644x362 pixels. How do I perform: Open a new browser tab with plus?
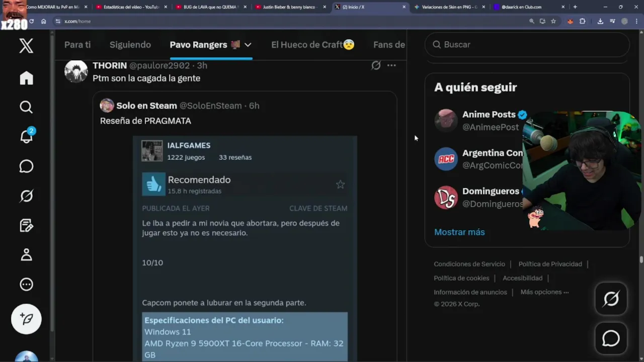(575, 7)
